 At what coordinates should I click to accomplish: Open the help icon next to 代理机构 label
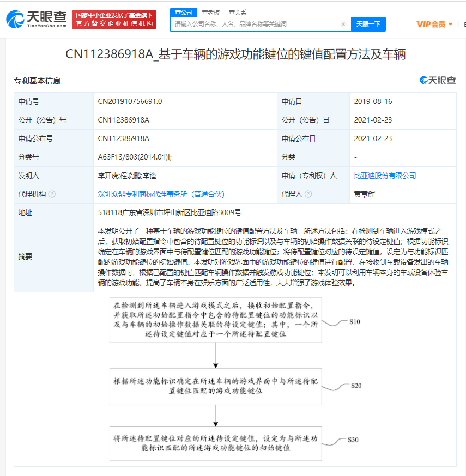pos(51,193)
